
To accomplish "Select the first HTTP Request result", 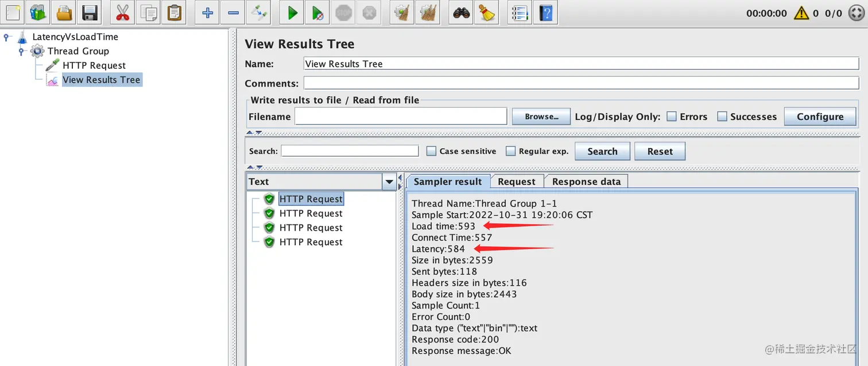I will point(311,199).
